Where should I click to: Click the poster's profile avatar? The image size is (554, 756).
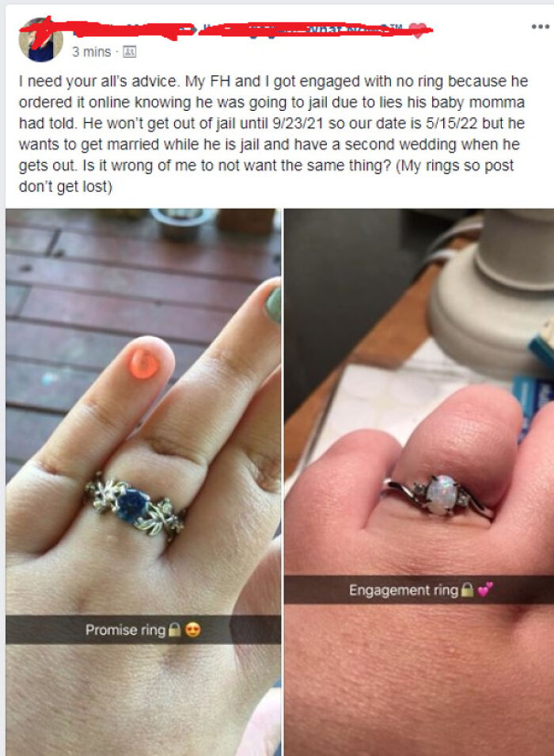(40, 40)
